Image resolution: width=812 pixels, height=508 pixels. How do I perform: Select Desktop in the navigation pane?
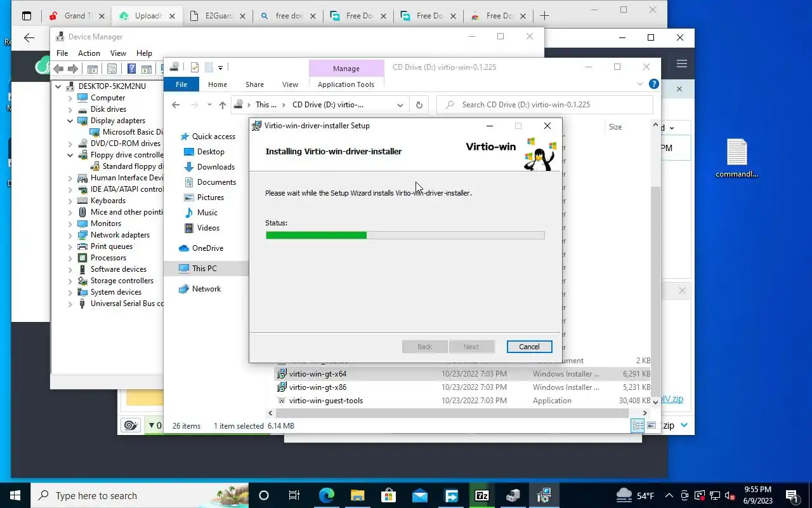[x=211, y=152]
